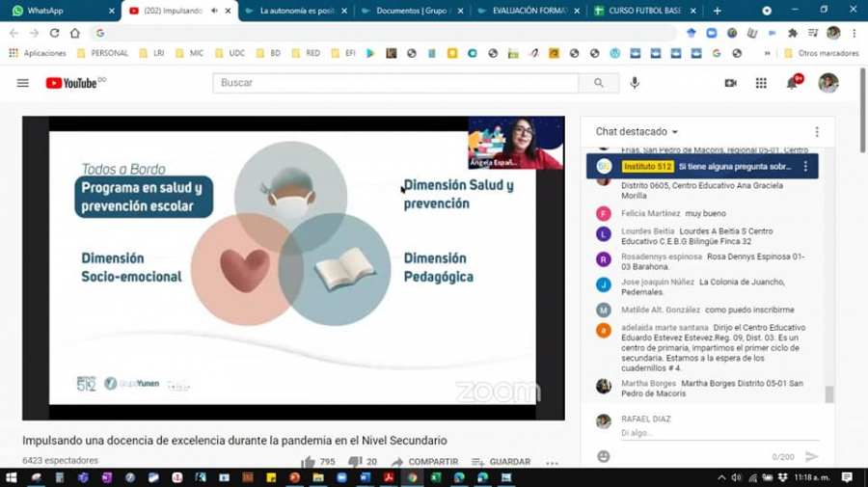868x487 pixels.
Task: Click the Buscar search input field
Action: coord(395,84)
